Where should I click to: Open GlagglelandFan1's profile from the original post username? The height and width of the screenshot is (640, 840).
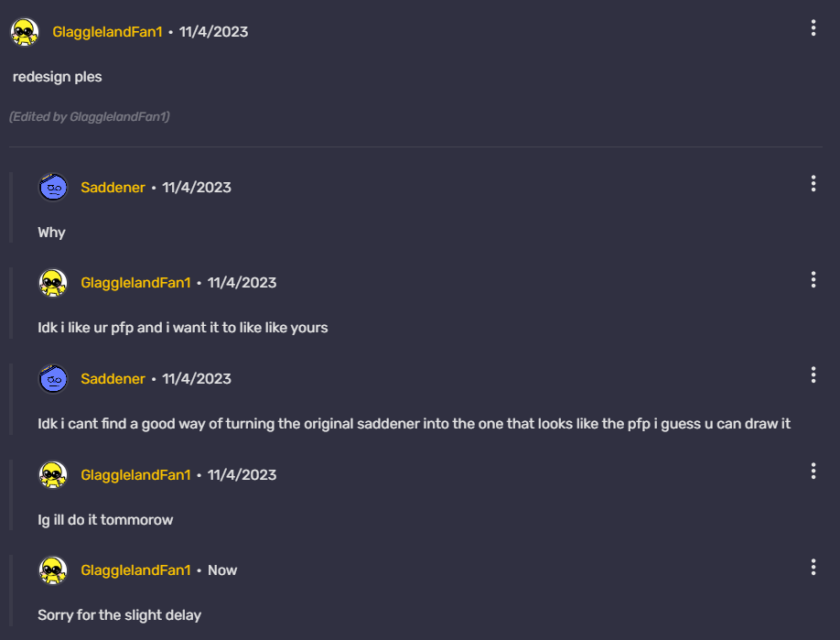pos(107,31)
